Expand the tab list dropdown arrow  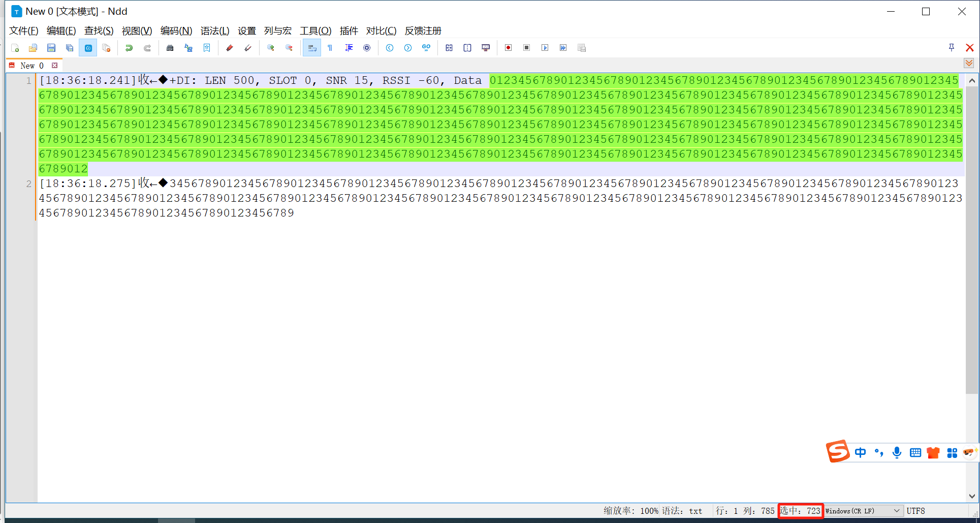point(969,64)
